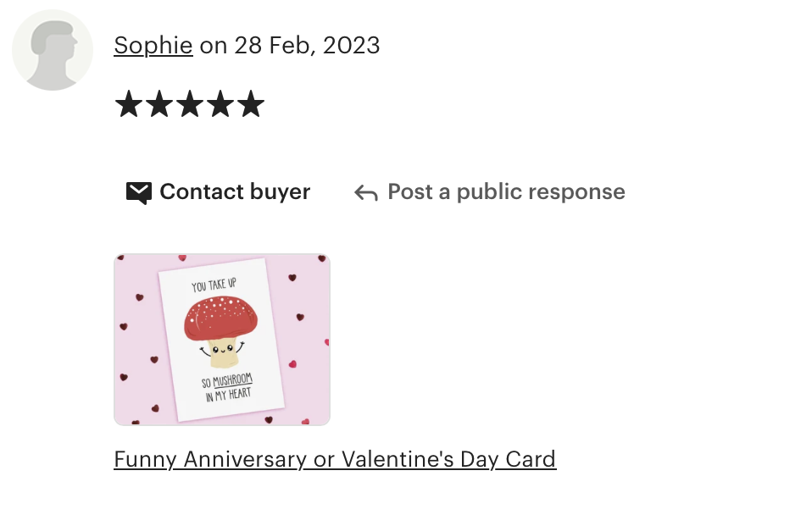Click the fourth star of the review rating
This screenshot has height=515, width=812.
pos(220,103)
